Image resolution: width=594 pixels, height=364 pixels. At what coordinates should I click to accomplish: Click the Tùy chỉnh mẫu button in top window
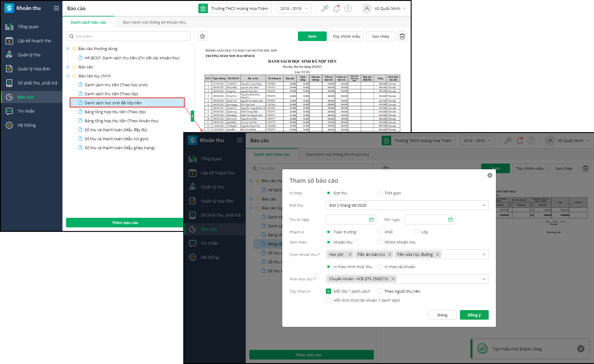point(346,36)
